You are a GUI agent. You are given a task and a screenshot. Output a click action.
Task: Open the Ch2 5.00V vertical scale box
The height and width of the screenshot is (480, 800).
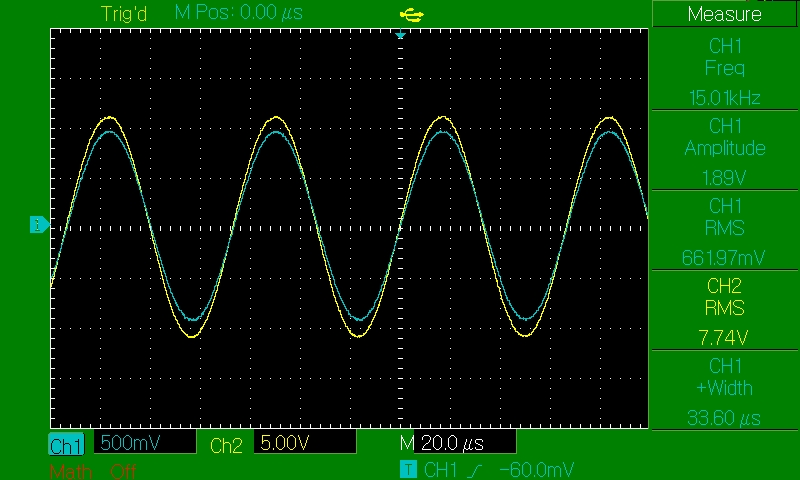(305, 443)
